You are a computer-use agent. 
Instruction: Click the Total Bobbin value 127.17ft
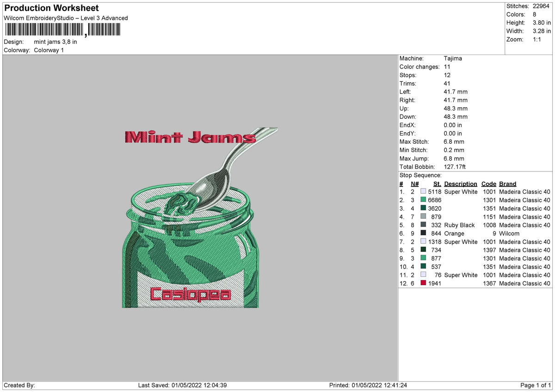(455, 166)
